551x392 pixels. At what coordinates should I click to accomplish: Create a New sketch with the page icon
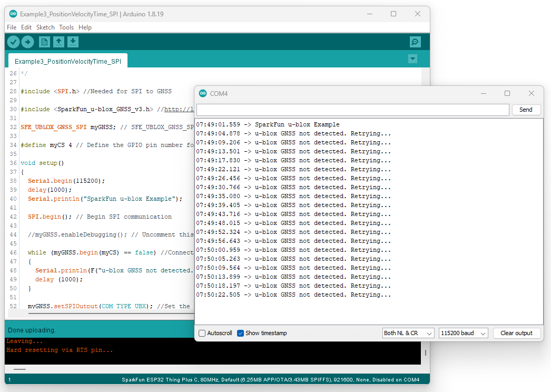pos(44,42)
